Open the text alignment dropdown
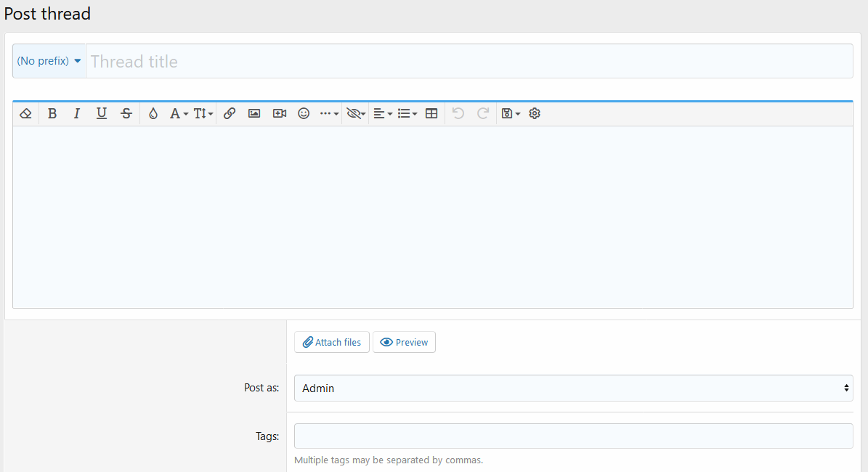The height and width of the screenshot is (472, 868). 383,113
